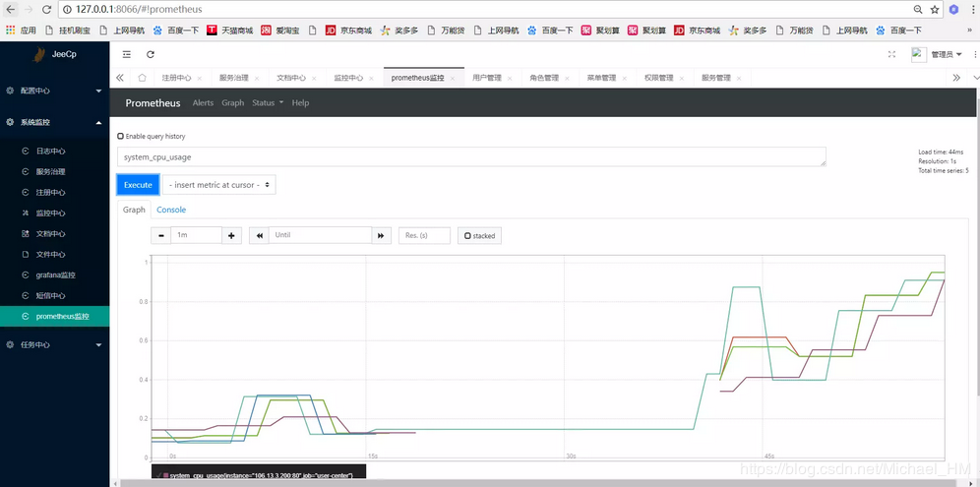Open insert metric at cursor dropdown
Screen dimensions: 980x487
click(x=218, y=185)
